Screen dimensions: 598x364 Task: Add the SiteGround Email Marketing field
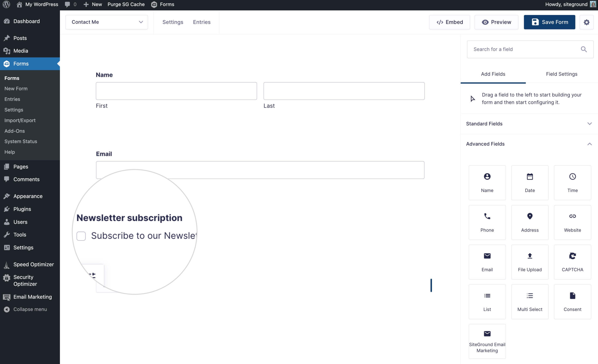pos(487,341)
